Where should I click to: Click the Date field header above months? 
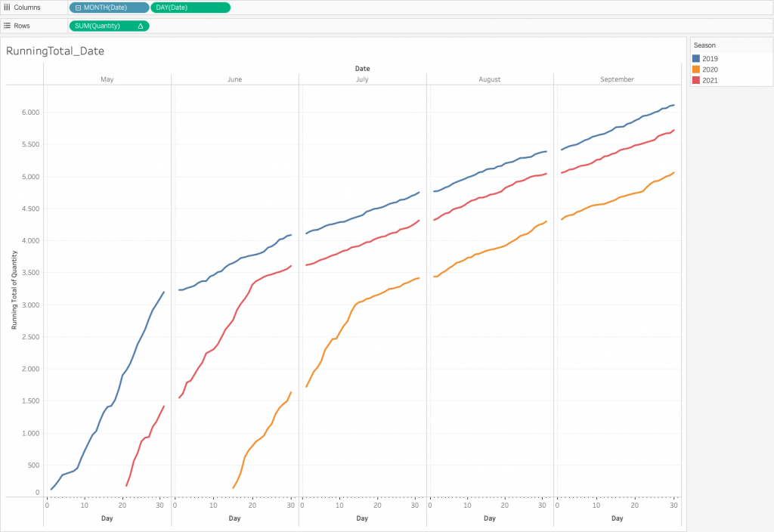(x=362, y=69)
